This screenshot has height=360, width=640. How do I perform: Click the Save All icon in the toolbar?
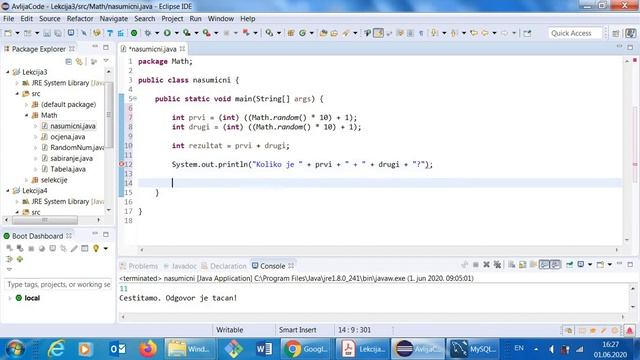pyautogui.click(x=58, y=33)
